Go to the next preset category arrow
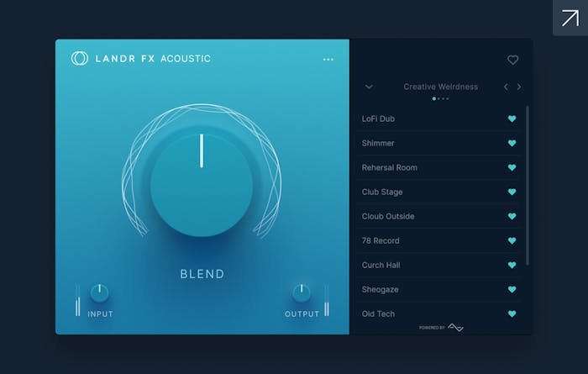Image resolution: width=588 pixels, height=374 pixels. click(x=519, y=87)
